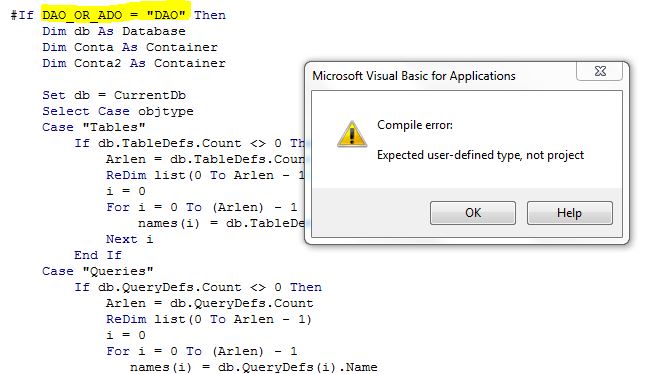
Task: Click the dialog title 'Microsoft Visual Basic for Applications'
Action: [414, 76]
